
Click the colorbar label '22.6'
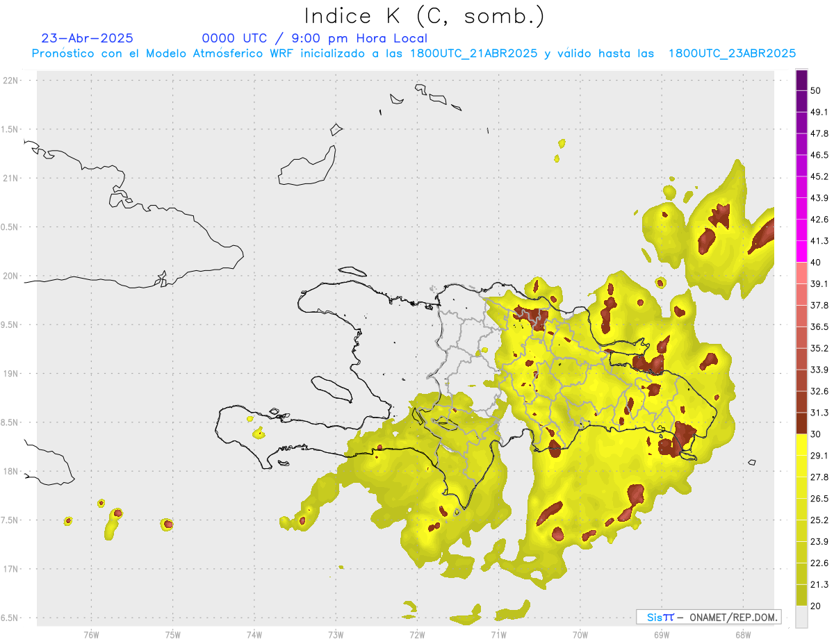pos(819,563)
